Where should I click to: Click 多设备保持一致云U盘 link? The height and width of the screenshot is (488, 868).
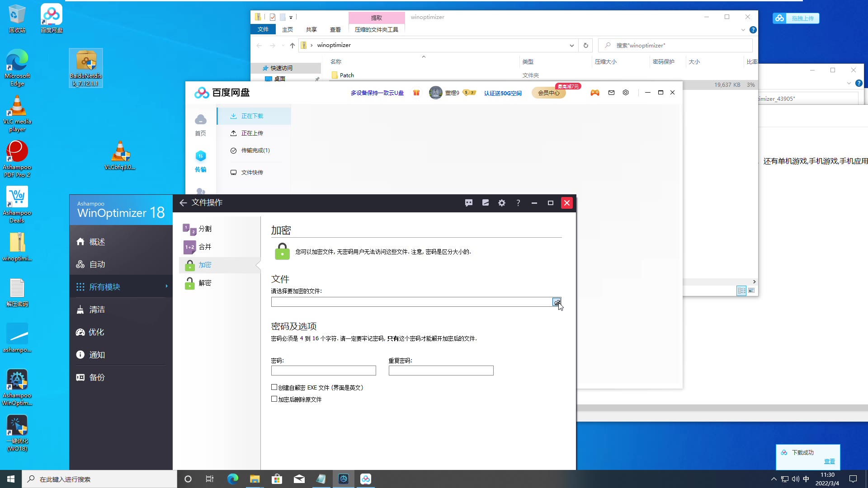[377, 93]
